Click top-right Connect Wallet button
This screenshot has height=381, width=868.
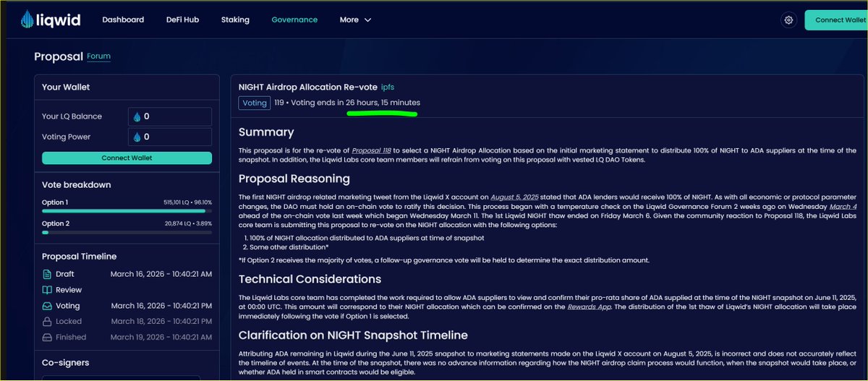pos(838,20)
